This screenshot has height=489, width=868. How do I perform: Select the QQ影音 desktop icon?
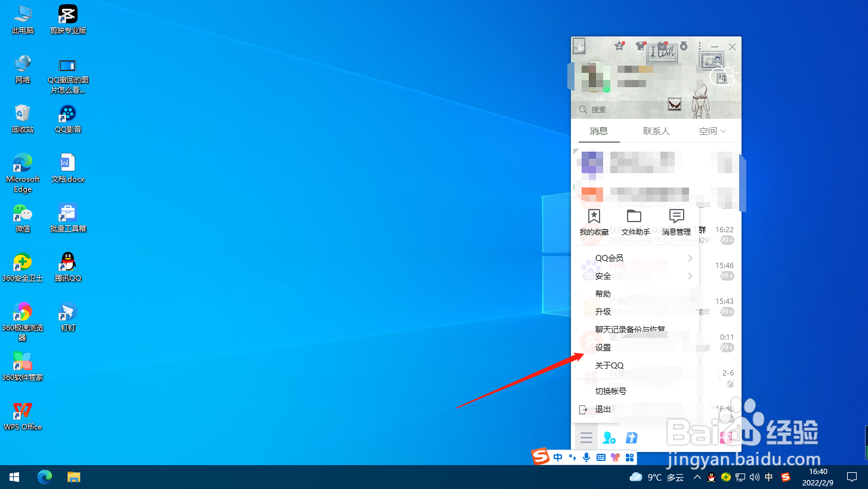tap(68, 119)
